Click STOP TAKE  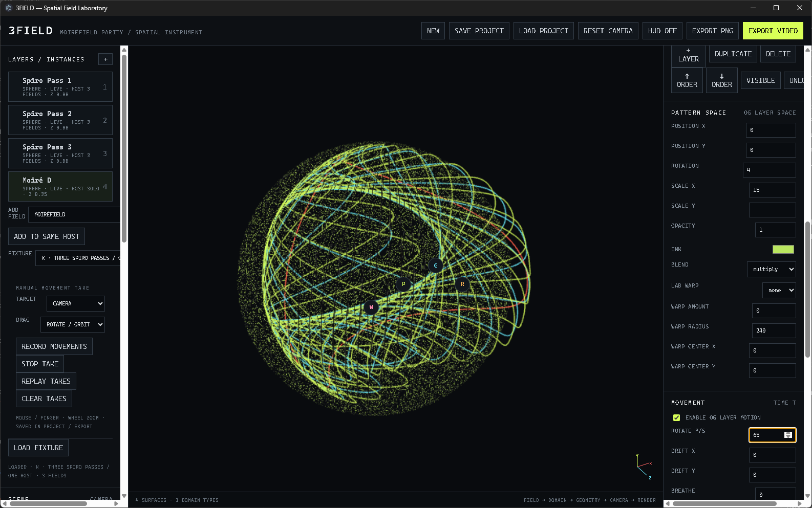(x=40, y=364)
